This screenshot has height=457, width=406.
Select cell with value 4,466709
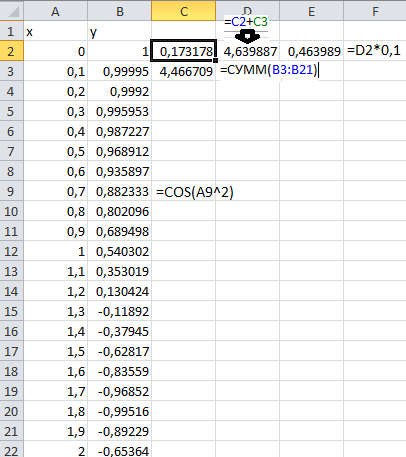[184, 71]
